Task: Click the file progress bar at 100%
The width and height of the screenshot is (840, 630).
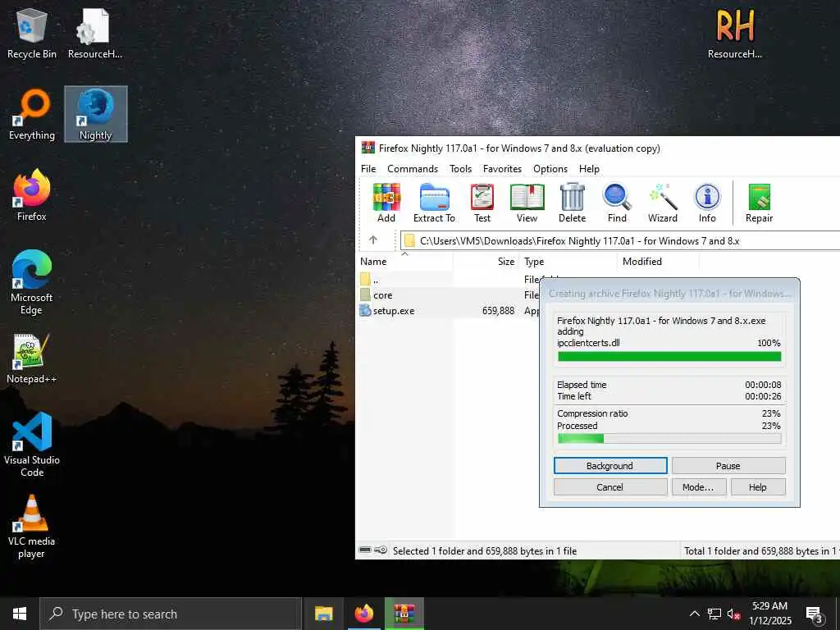Action: pyautogui.click(x=669, y=357)
